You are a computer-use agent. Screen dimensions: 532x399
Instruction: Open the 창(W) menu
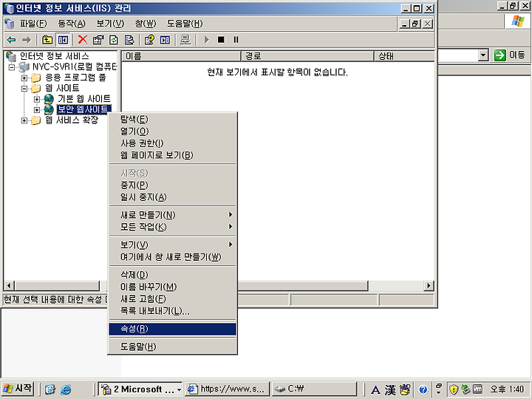pos(146,24)
